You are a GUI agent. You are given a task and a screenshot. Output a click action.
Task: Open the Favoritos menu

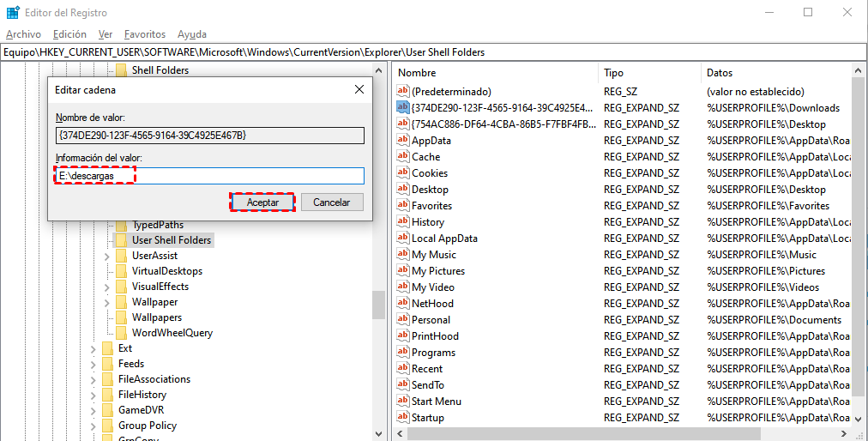click(x=145, y=34)
